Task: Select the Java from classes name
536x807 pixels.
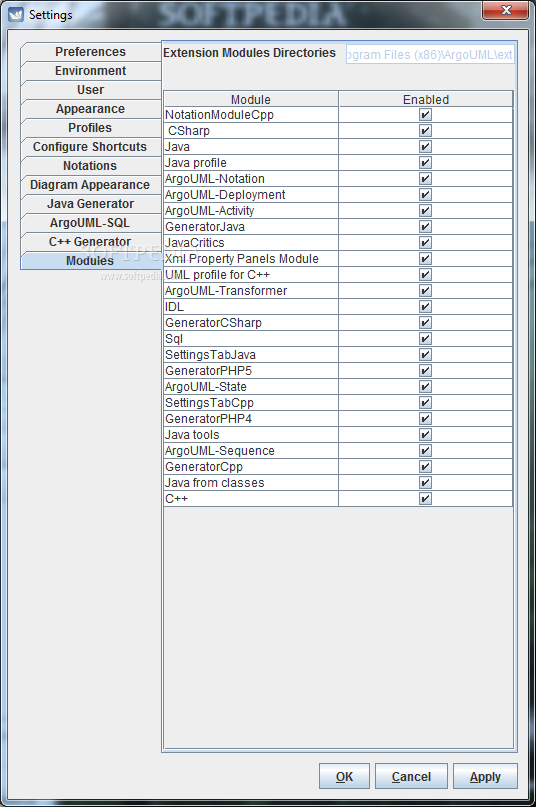Action: coord(215,482)
